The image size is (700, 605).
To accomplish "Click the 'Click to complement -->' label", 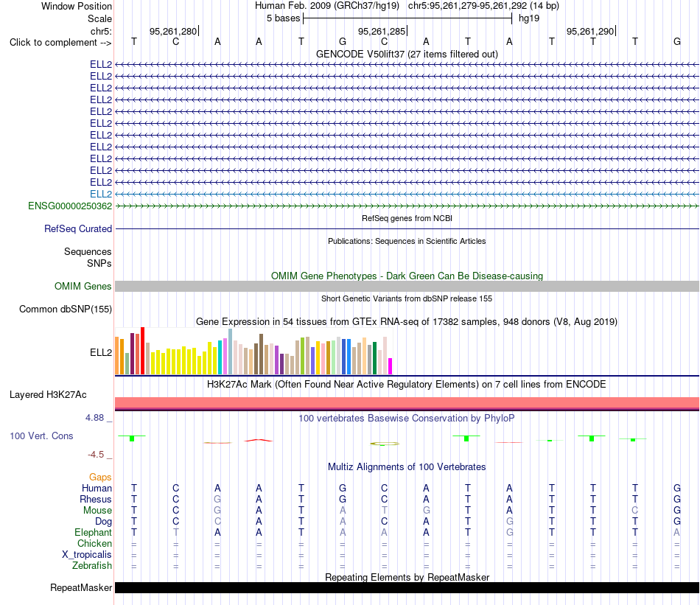I will [60, 43].
